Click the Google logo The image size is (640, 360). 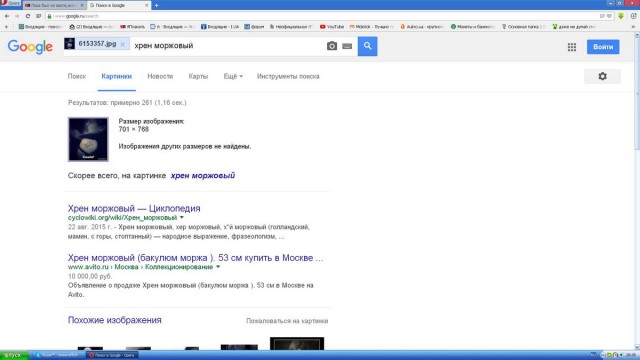pos(30,47)
